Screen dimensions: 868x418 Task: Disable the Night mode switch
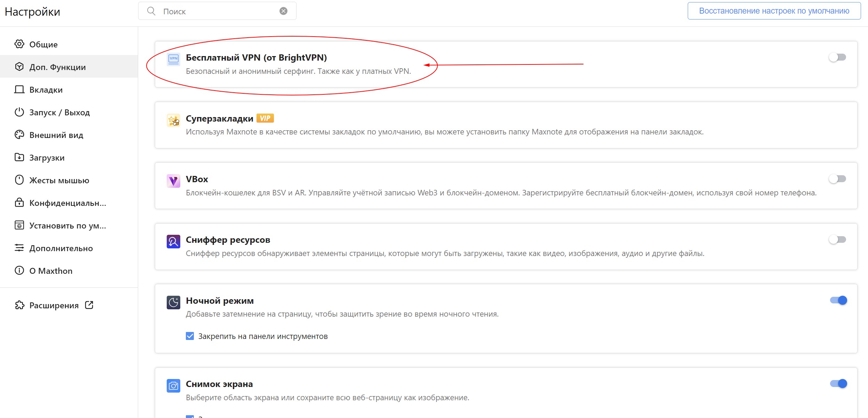coord(838,300)
